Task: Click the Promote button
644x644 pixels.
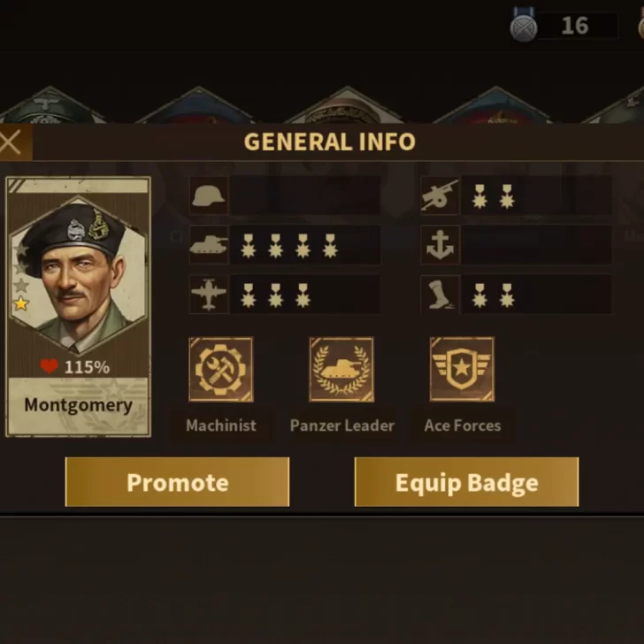Action: click(x=178, y=482)
